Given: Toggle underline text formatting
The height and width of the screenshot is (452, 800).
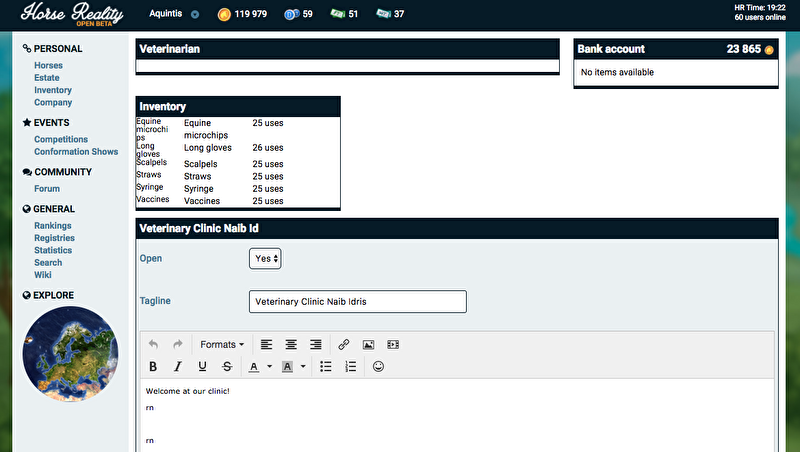Looking at the screenshot, I should click(x=202, y=367).
